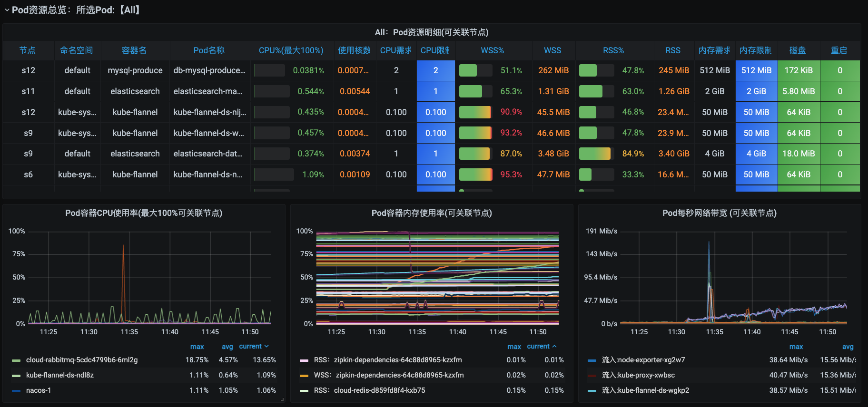Image resolution: width=868 pixels, height=407 pixels.
Task: Click the 51.1% WSS gauge bar for mysql-produce
Action: pos(475,70)
